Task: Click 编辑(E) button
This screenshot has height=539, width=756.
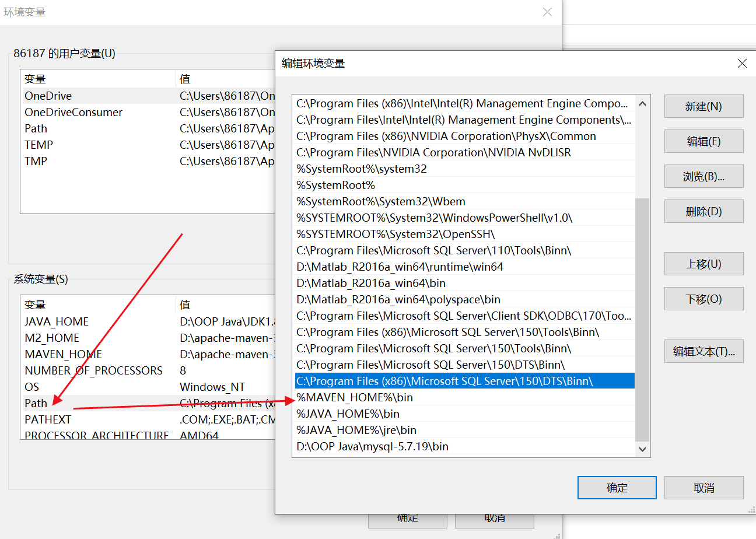Action: click(703, 141)
